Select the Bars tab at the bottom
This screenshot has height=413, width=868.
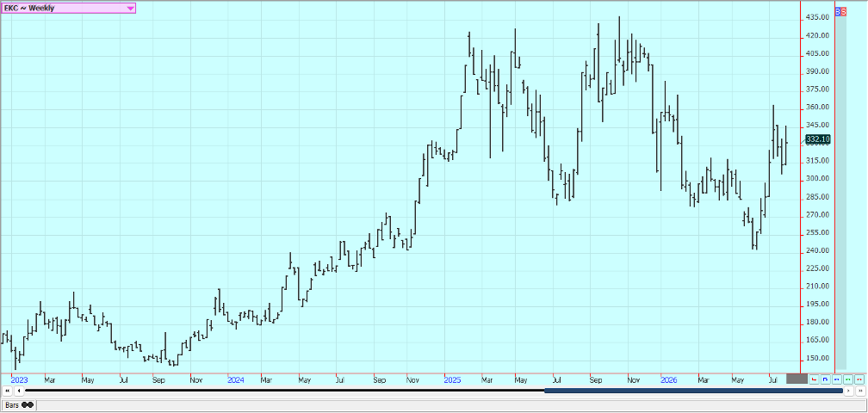coord(19,405)
